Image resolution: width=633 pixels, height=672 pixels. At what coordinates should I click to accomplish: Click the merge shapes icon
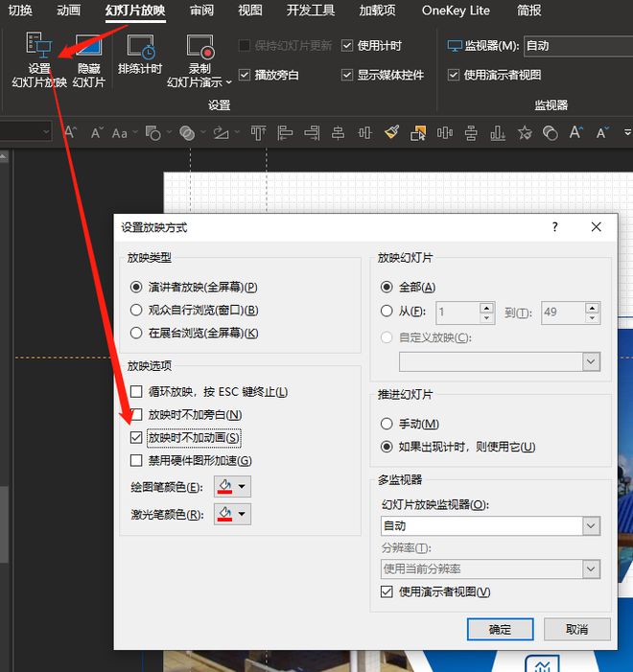[187, 133]
